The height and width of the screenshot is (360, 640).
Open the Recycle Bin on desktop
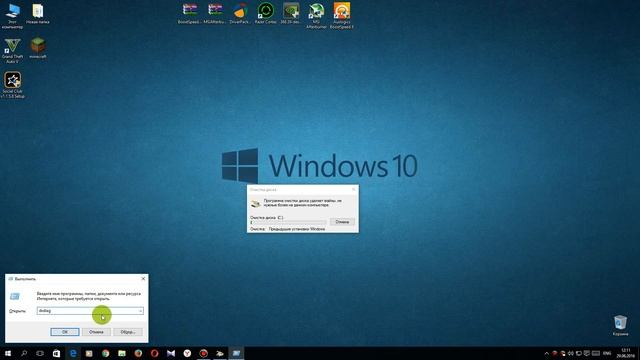click(x=620, y=325)
